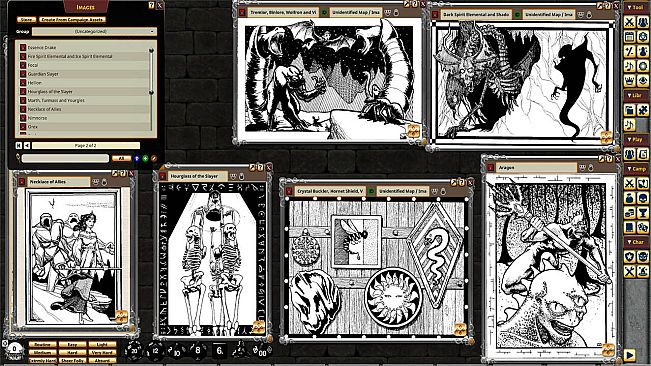Click the help question mark in Images window
Viewport: 651px width, 366px height.
pyautogui.click(x=151, y=5)
